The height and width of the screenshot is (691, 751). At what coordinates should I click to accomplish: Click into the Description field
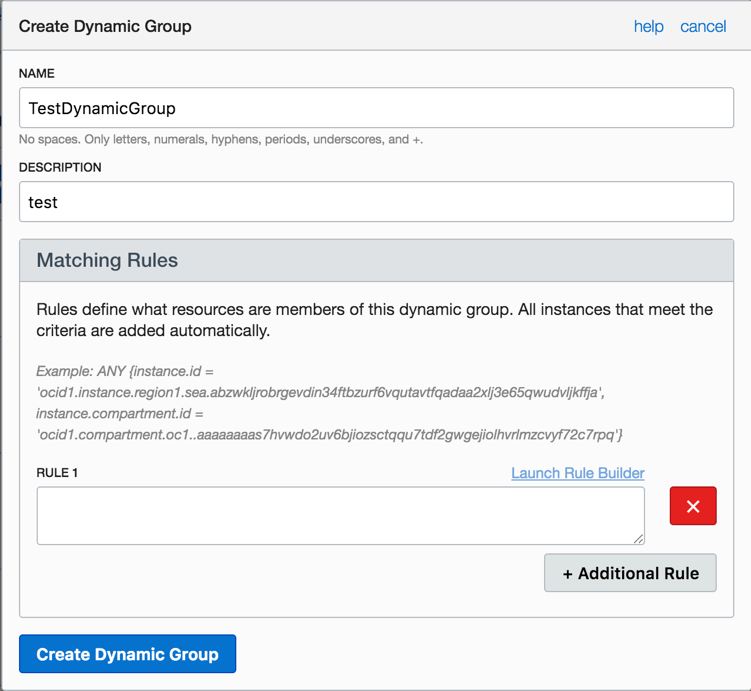376,202
